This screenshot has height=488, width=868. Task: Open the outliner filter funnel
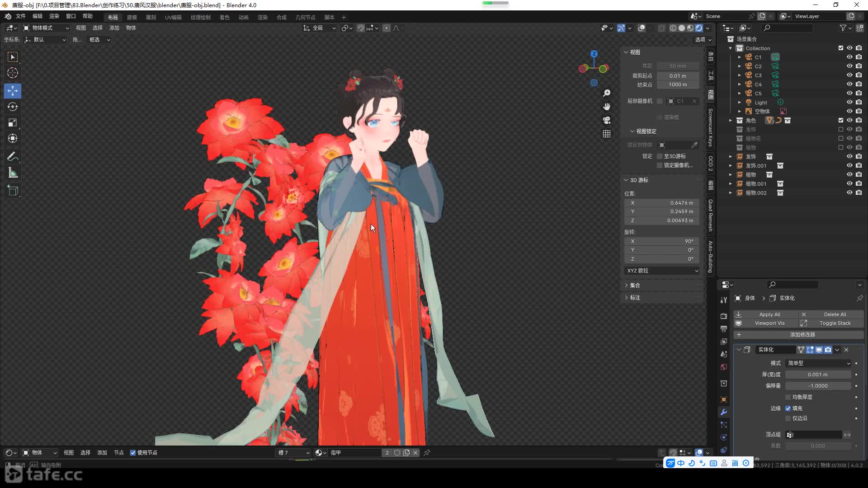(843, 28)
